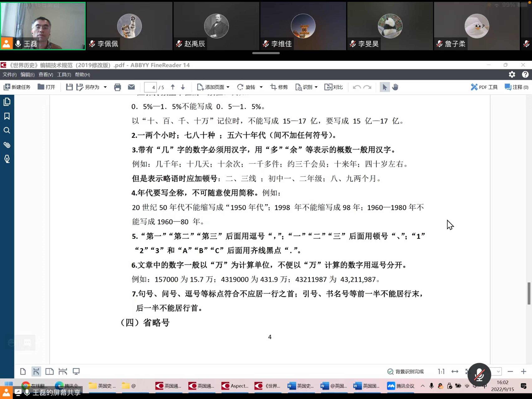Screen dimensions: 532x399
Task: Click the page number input field
Action: coord(150,87)
